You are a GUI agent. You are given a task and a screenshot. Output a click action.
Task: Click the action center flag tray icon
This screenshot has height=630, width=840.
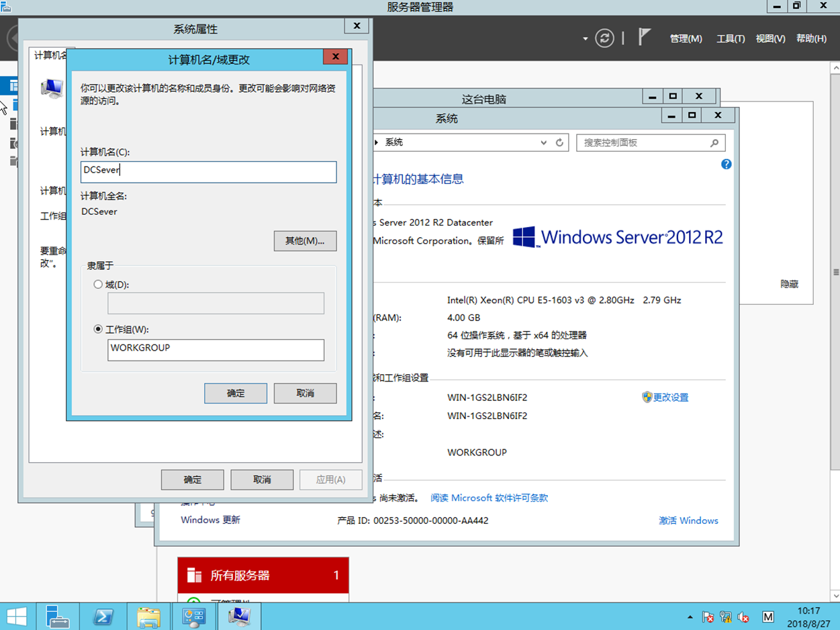tap(708, 617)
